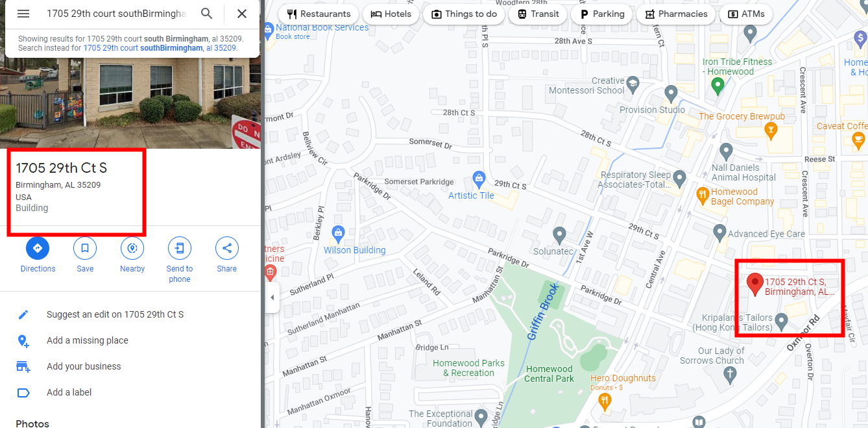Click the blue Directions icon

[x=38, y=248]
